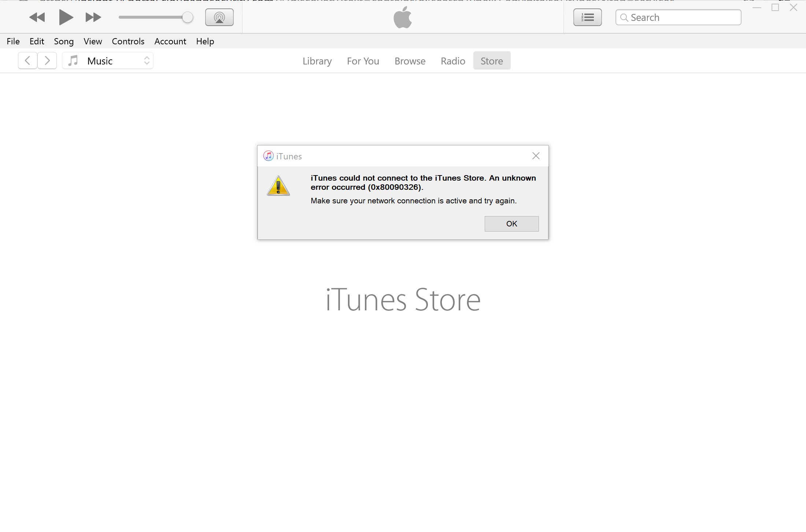Click the rewind previous track button
Screen dimensions: 806x532
click(37, 17)
